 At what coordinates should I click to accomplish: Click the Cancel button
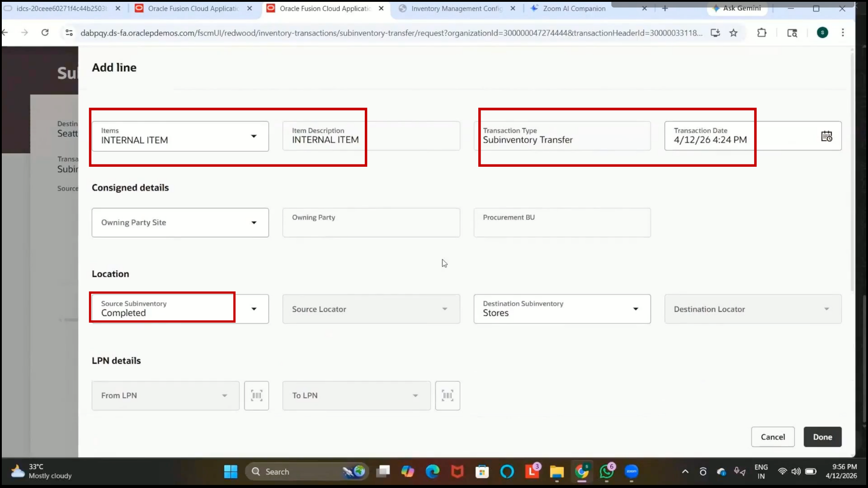773,437
